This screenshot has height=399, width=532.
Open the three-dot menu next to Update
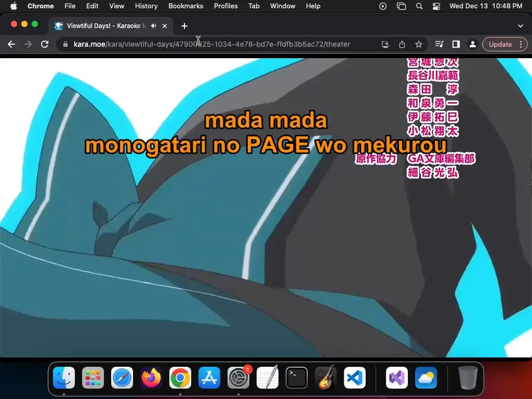[521, 44]
